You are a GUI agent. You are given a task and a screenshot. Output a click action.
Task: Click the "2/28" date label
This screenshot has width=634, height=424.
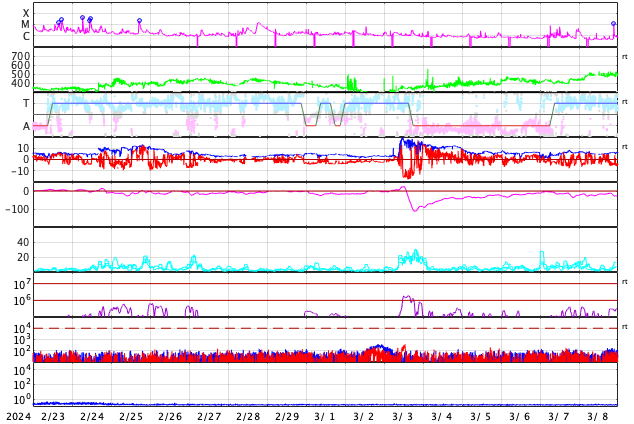point(248,417)
